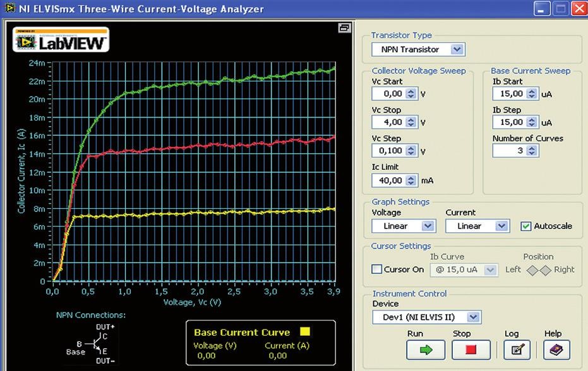The width and height of the screenshot is (588, 371).
Task: Click the red Stop square button
Action: (x=471, y=350)
